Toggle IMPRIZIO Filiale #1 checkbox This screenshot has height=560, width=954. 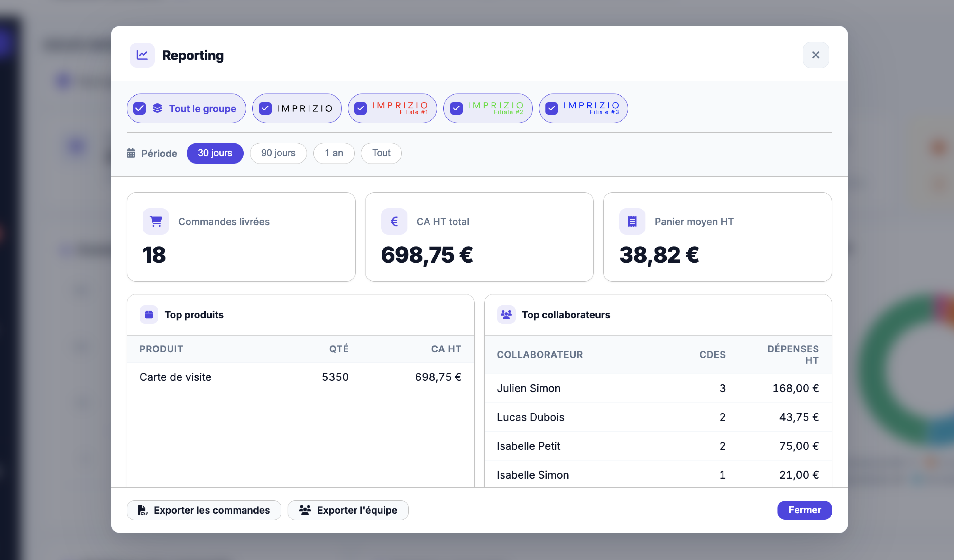click(x=360, y=109)
